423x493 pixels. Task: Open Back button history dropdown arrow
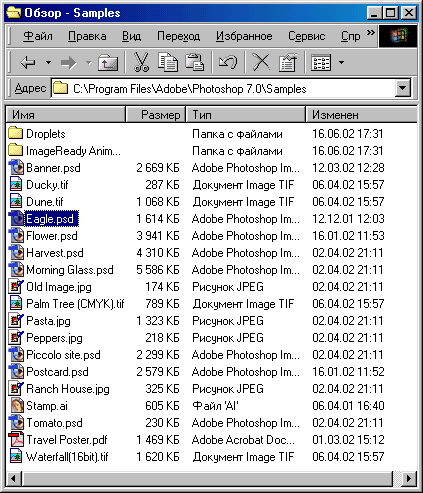[49, 62]
